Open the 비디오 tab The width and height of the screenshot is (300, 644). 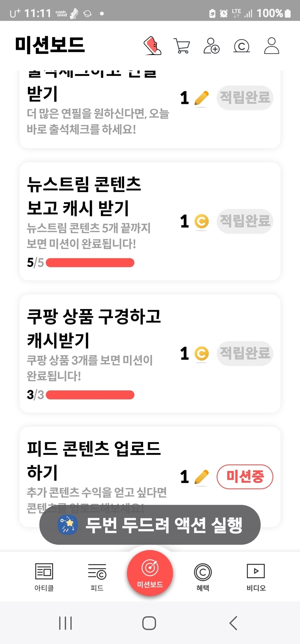256,576
